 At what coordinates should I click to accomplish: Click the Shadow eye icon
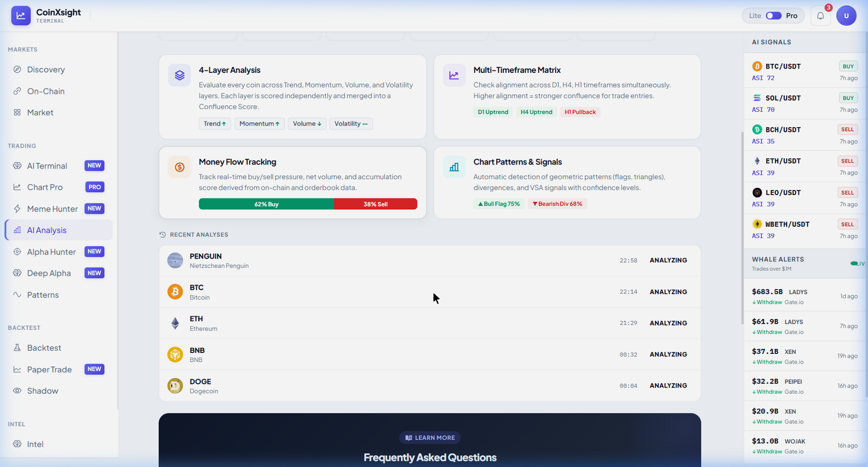coord(17,391)
